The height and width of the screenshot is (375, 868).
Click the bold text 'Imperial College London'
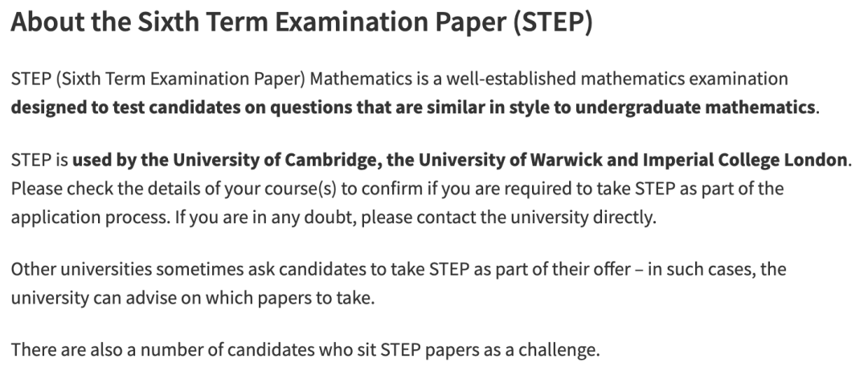744,161
